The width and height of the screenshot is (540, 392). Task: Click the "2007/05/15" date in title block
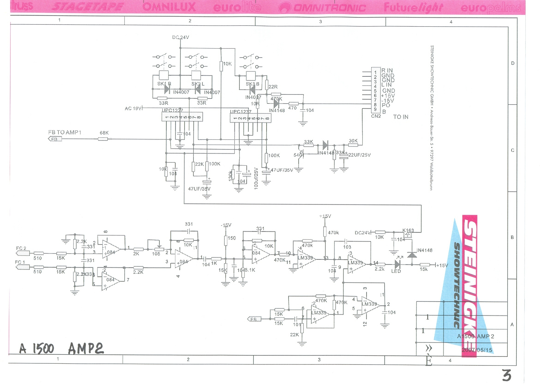pos(477,350)
